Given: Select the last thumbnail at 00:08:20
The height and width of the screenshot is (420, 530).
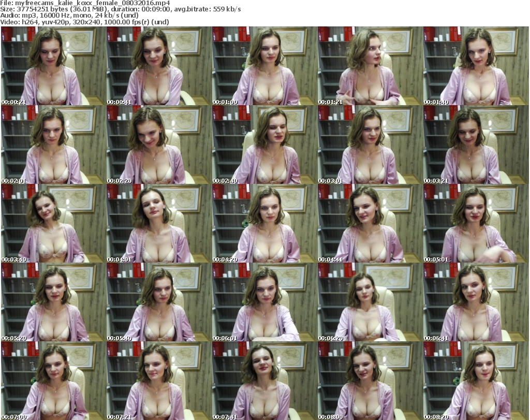Looking at the screenshot, I should tap(476, 381).
